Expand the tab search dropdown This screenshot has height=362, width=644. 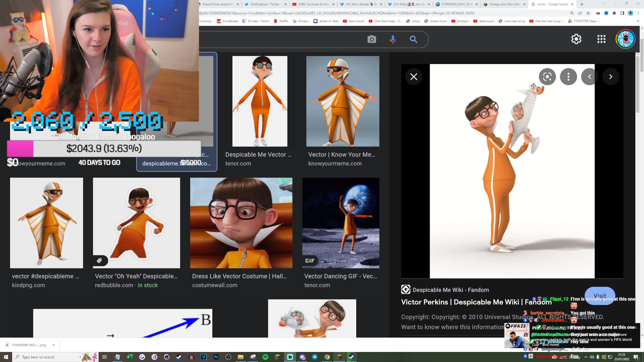coord(603,4)
